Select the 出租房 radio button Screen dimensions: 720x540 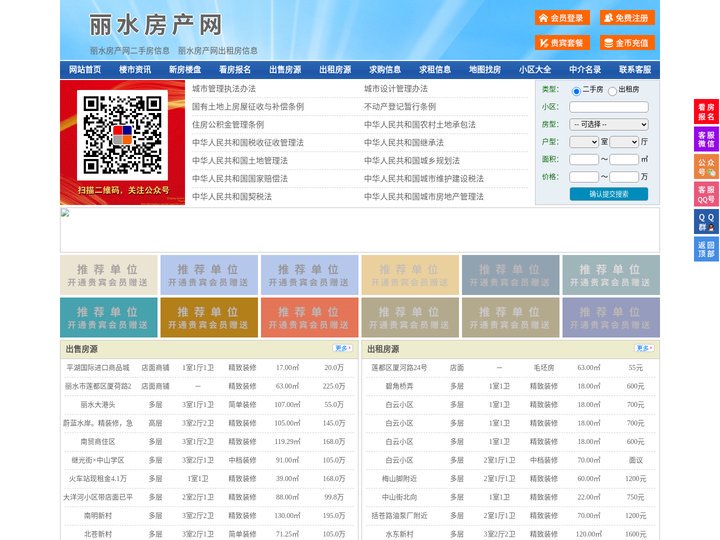[x=612, y=91]
